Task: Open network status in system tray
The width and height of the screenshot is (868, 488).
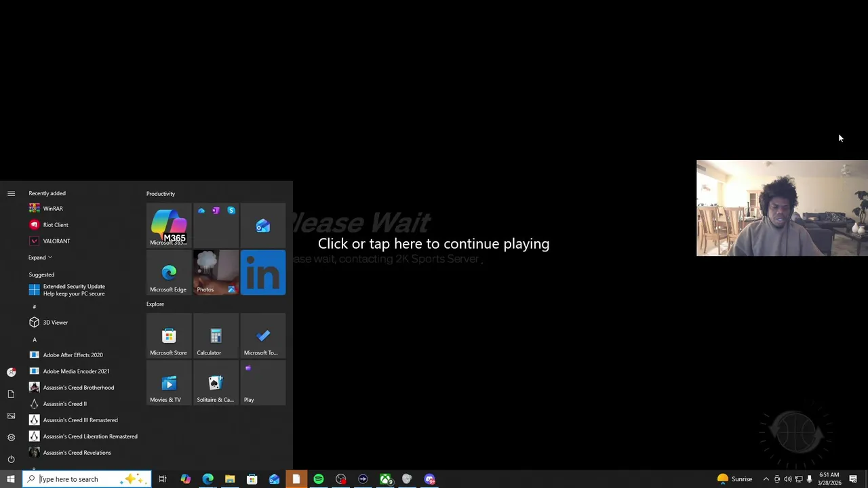Action: [799, 479]
